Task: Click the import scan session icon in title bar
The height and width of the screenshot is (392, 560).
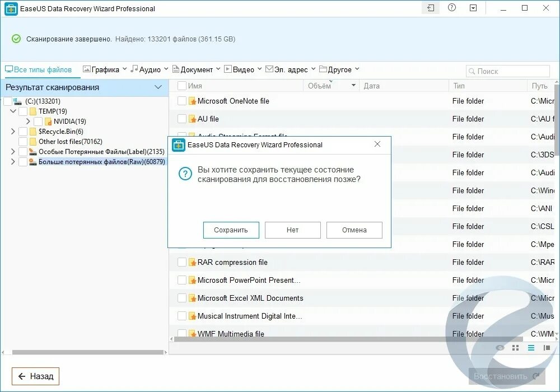Action: click(431, 8)
